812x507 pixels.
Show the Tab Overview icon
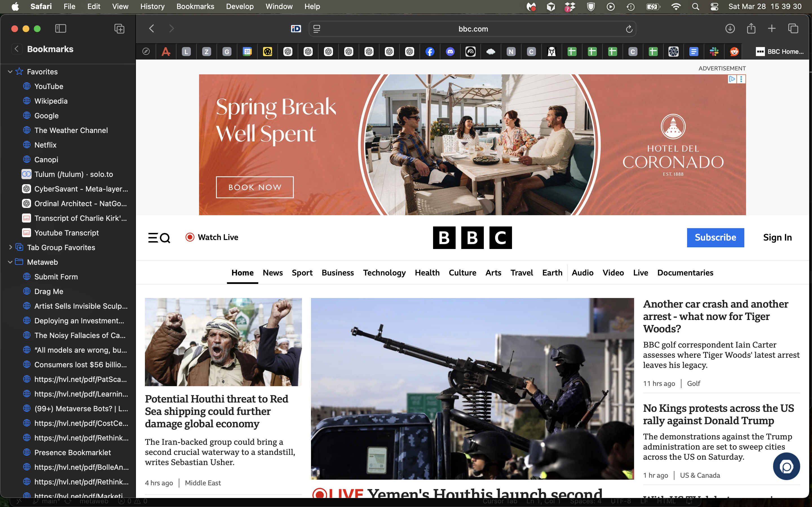793,28
